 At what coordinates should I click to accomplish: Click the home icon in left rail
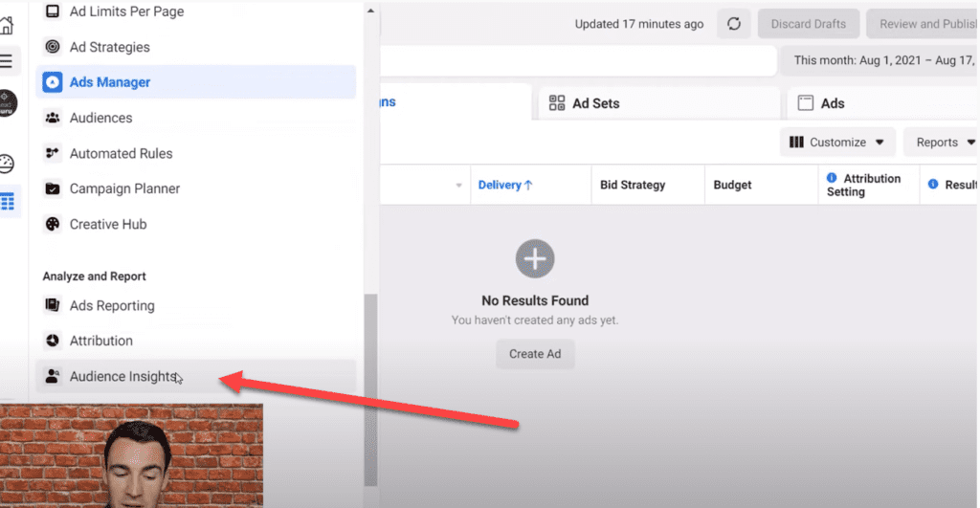coord(7,25)
